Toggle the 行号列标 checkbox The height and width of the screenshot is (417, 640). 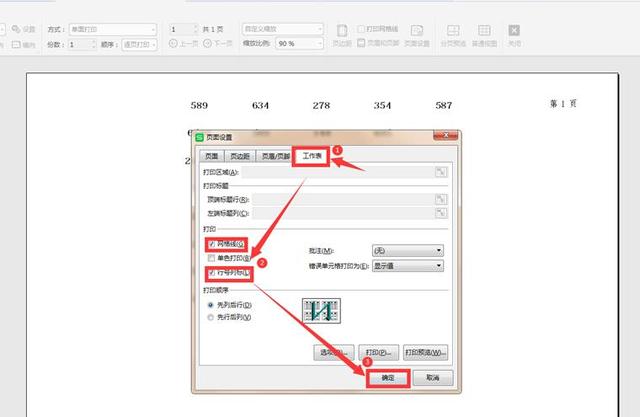[x=211, y=273]
